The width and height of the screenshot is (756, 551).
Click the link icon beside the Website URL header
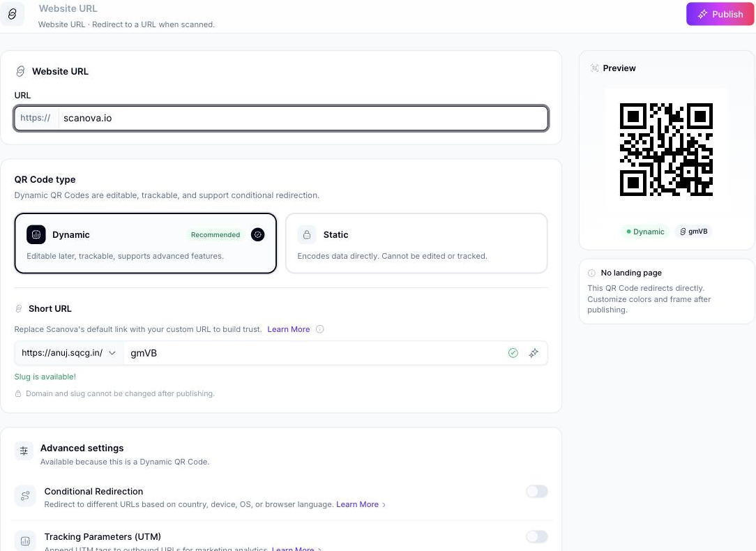click(x=13, y=14)
